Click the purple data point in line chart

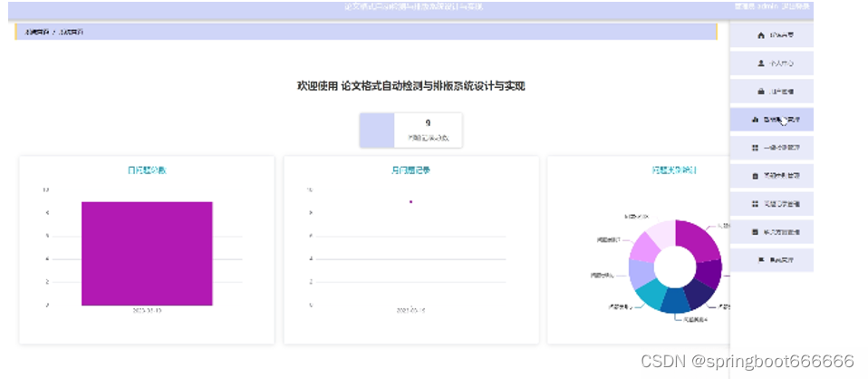(410, 201)
